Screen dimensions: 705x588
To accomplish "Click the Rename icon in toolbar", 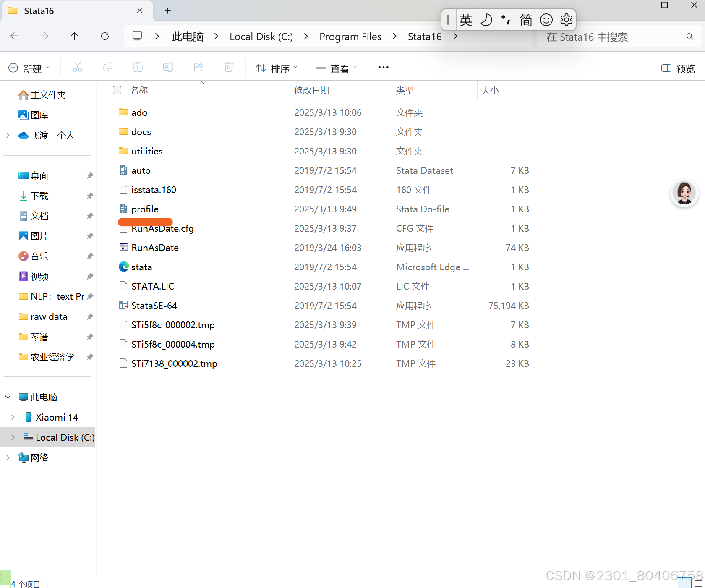I will (168, 67).
